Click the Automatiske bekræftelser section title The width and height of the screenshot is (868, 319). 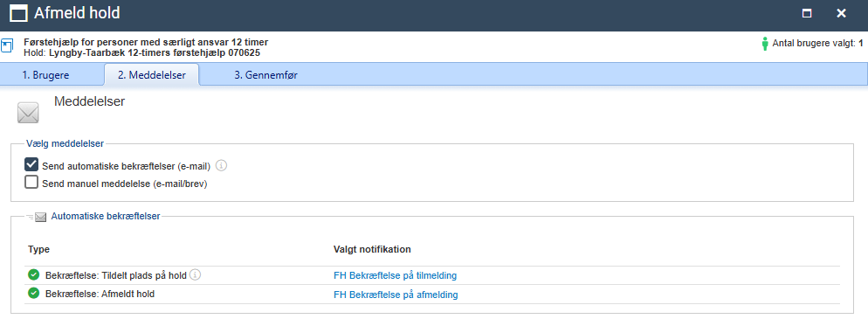106,217
